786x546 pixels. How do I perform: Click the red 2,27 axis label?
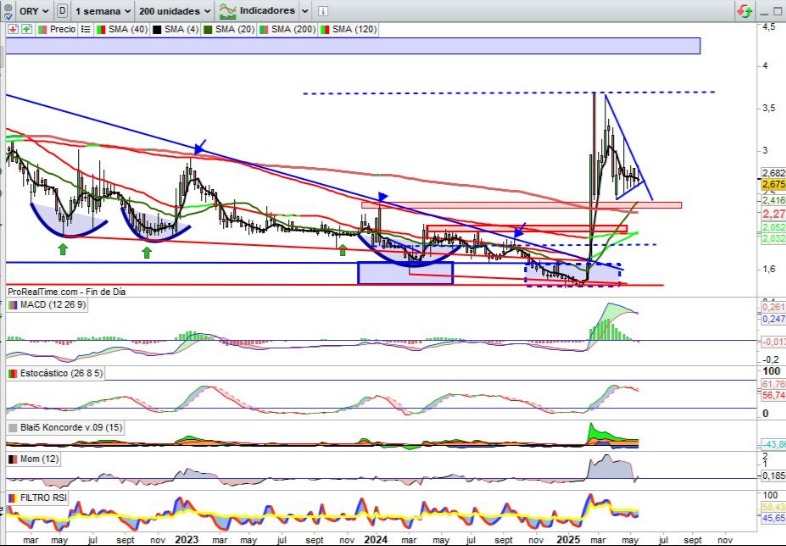773,214
